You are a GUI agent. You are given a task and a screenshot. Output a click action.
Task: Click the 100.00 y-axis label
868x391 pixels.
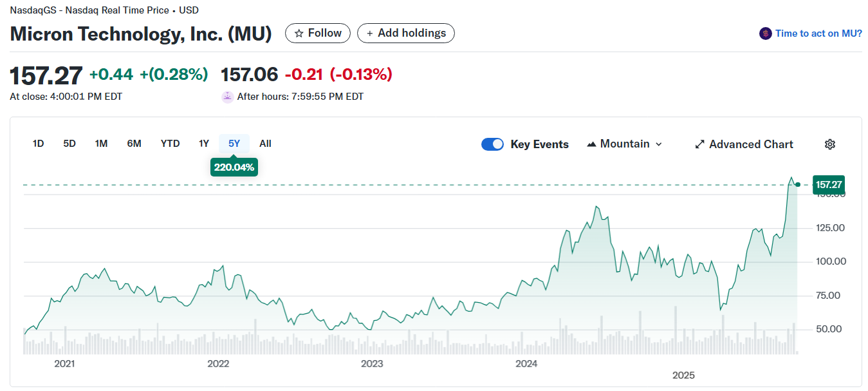[x=831, y=262]
